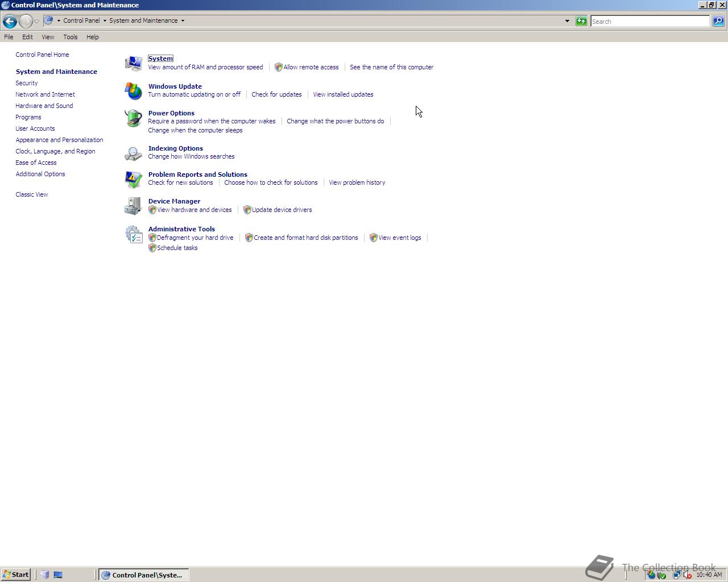Click the Start button
Screen dimensions: 728x582
[x=16, y=575]
